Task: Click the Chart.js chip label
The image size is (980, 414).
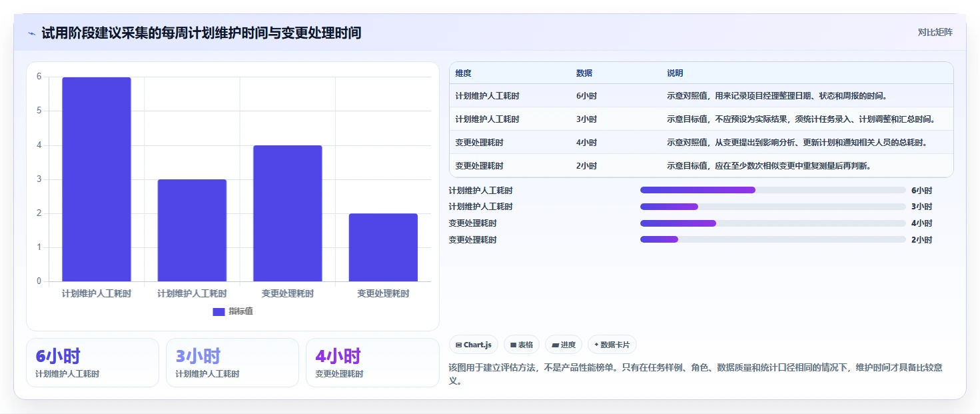Action: 478,345
